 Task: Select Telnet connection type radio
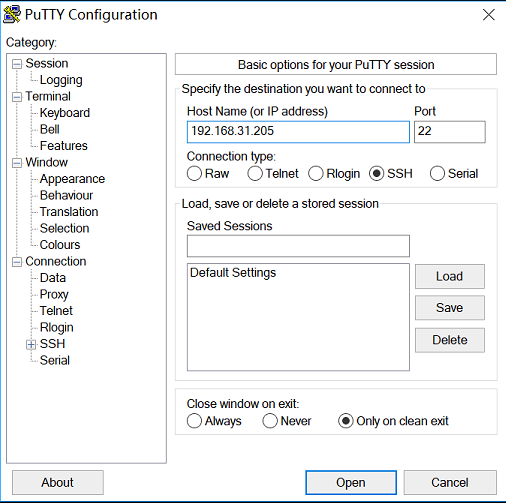(255, 174)
